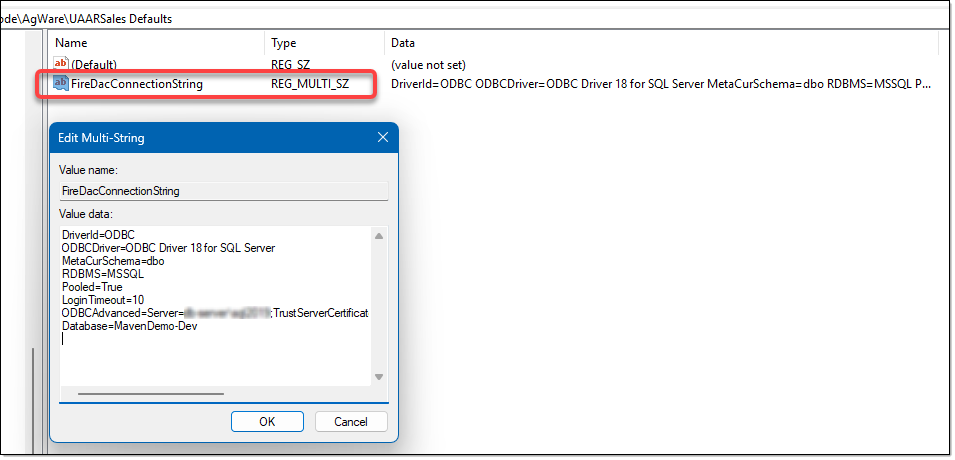Cancel the multi-string edit
955x460 pixels.
[x=351, y=421]
